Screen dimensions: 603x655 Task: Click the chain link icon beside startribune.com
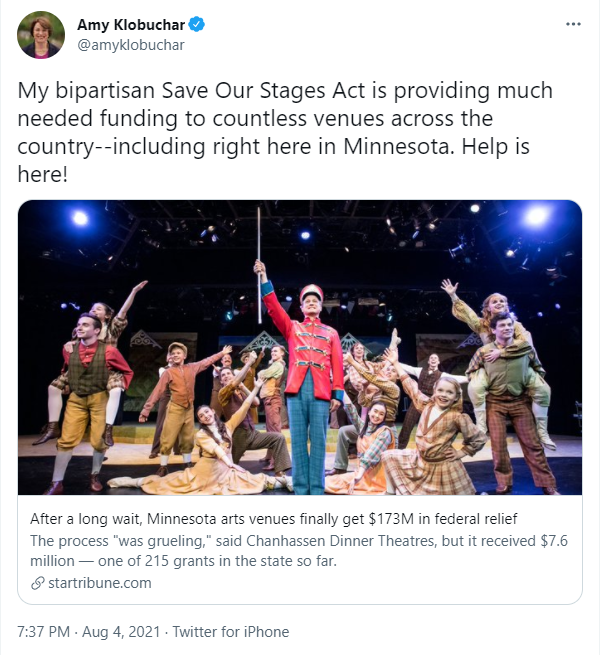[x=37, y=582]
